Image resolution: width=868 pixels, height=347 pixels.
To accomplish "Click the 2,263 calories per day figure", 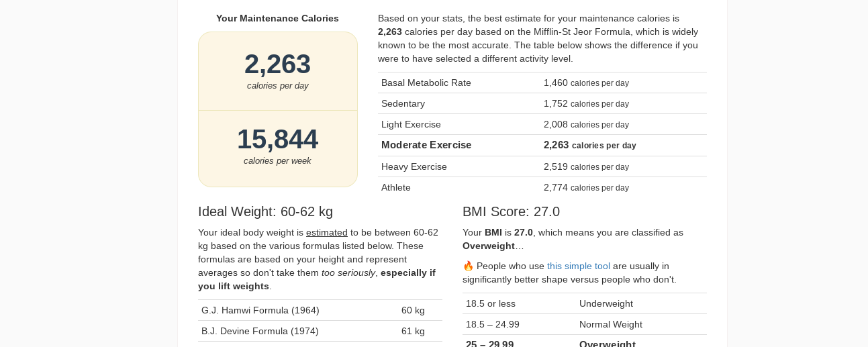I will (277, 64).
